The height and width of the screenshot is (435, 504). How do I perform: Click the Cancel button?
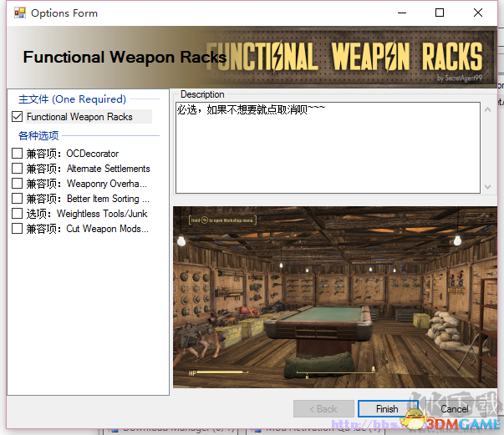pyautogui.click(x=455, y=408)
